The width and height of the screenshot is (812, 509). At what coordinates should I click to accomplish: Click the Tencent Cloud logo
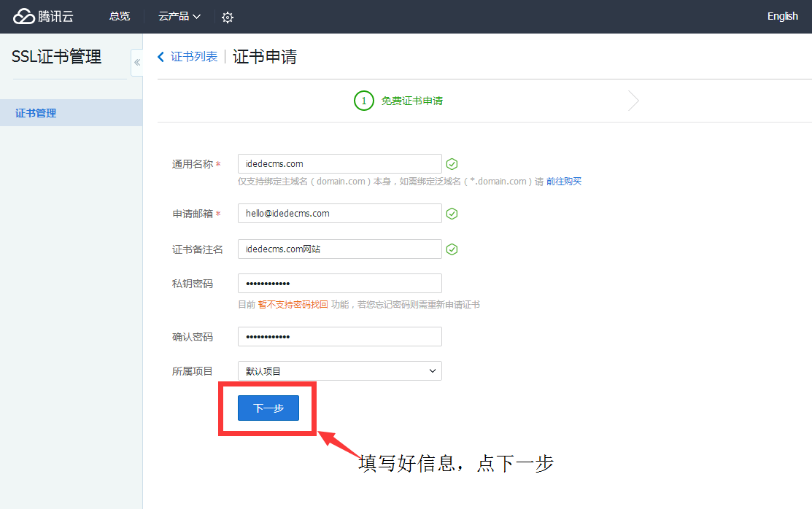(44, 16)
